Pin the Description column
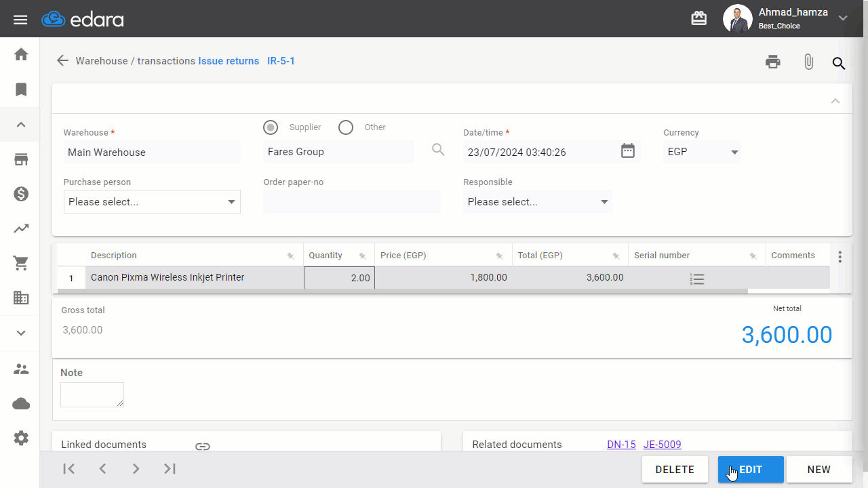868x488 pixels. pyautogui.click(x=290, y=256)
